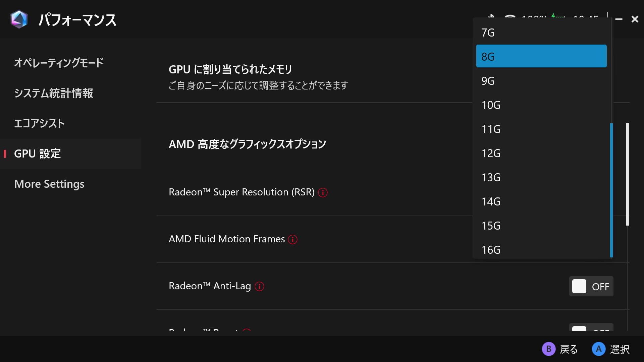Click the Wi-Fi status icon
The width and height of the screenshot is (644, 362).
(509, 17)
